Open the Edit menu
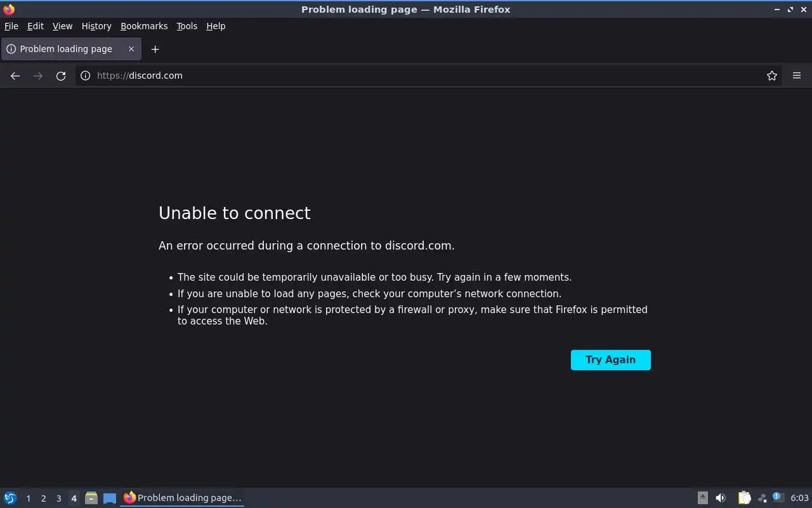The image size is (812, 508). coord(36,26)
